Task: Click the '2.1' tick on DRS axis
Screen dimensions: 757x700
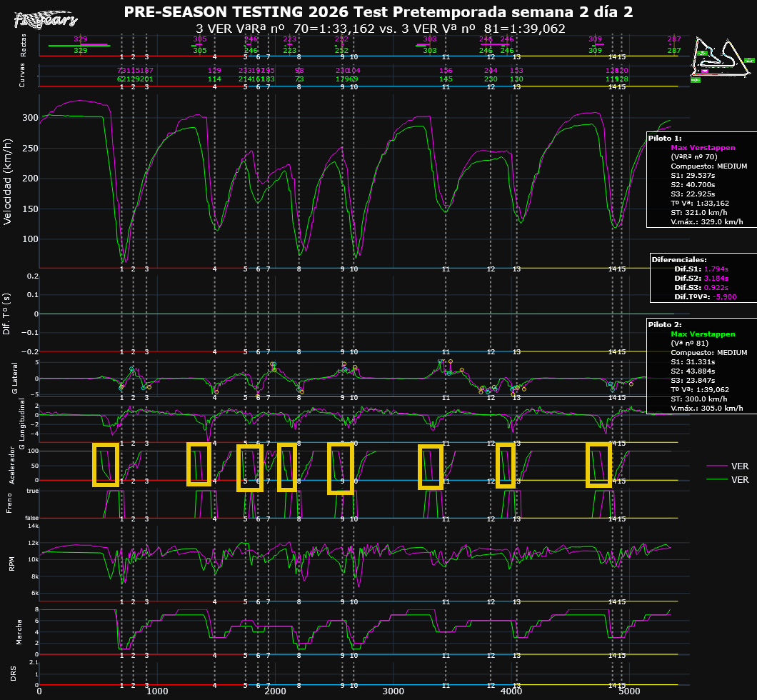Action: click(x=34, y=662)
